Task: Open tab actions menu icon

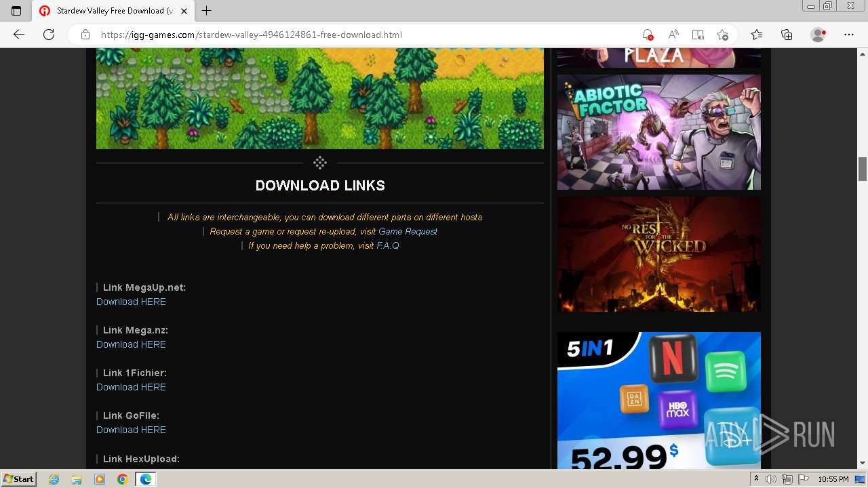Action: [16, 11]
